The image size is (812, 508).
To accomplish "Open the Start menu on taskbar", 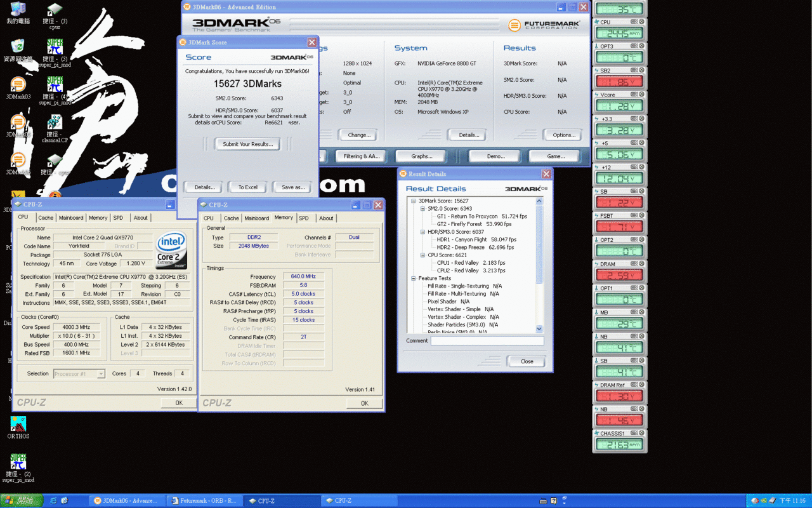I will pyautogui.click(x=22, y=500).
